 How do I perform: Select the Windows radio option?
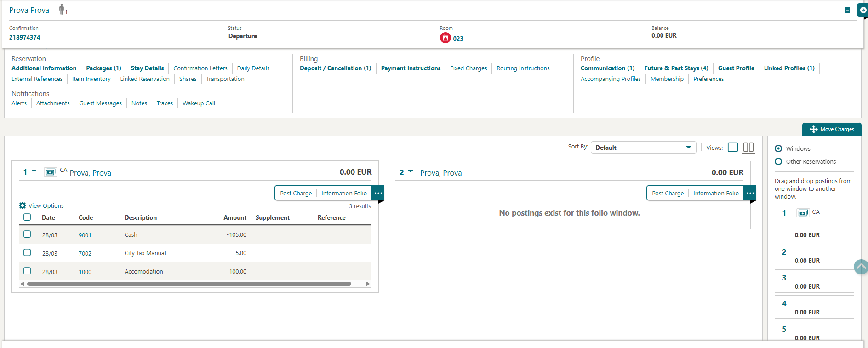point(778,148)
